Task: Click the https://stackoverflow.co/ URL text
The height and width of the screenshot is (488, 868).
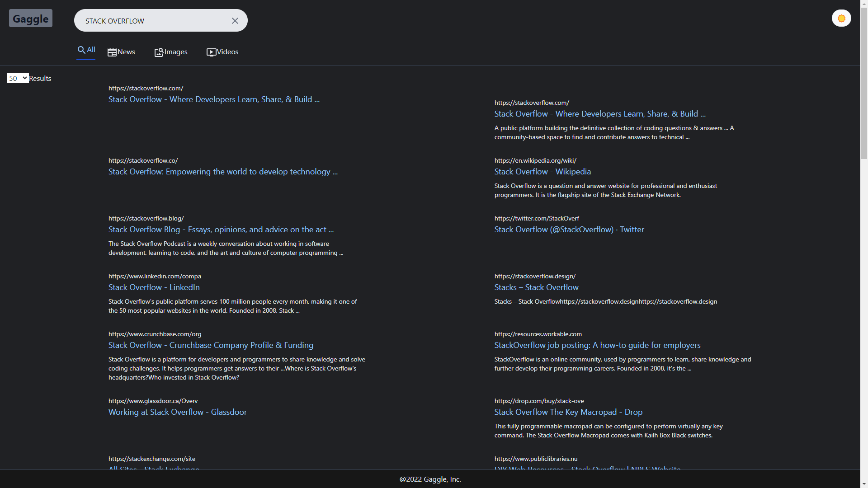Action: point(143,160)
